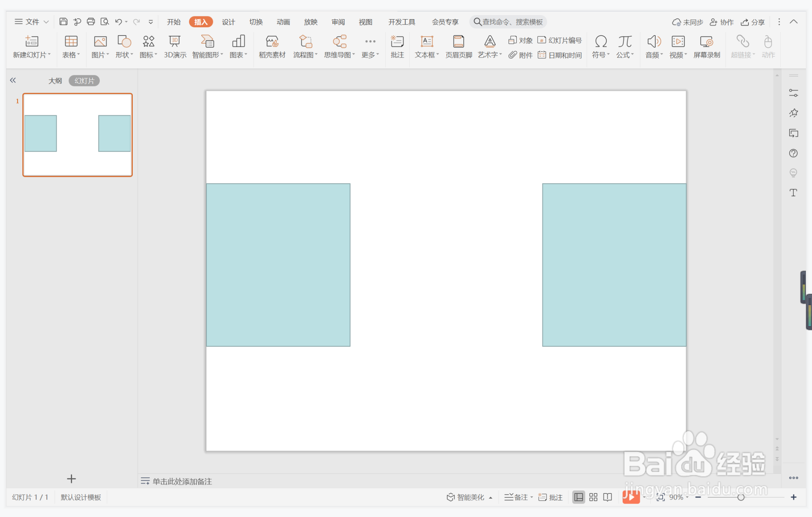Switch to the 动画 animation tab

(x=283, y=22)
